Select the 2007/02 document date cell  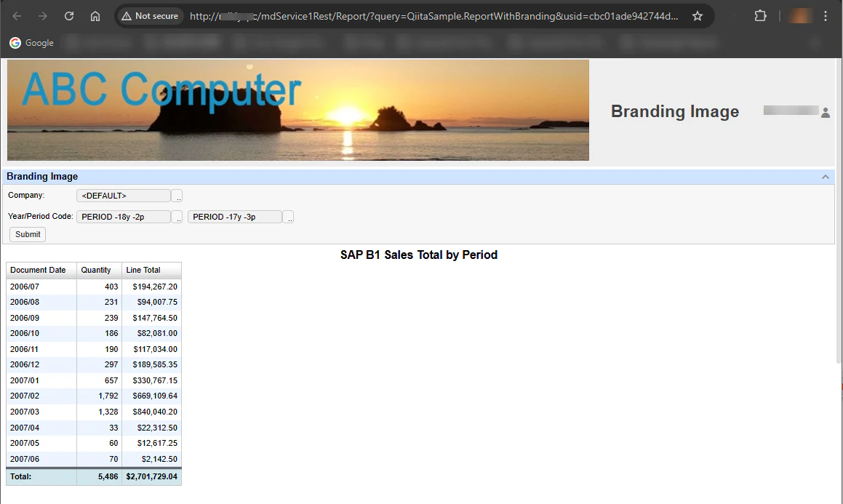[x=41, y=396]
